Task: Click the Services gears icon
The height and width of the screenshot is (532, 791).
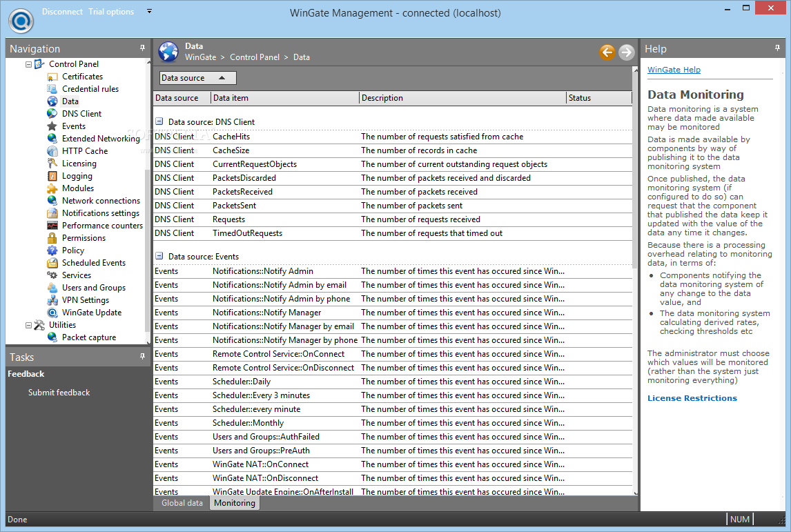Action: (52, 275)
